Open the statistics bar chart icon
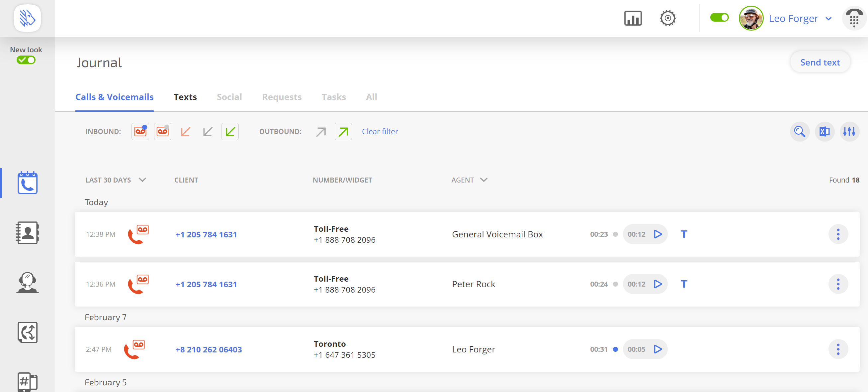 coord(633,18)
